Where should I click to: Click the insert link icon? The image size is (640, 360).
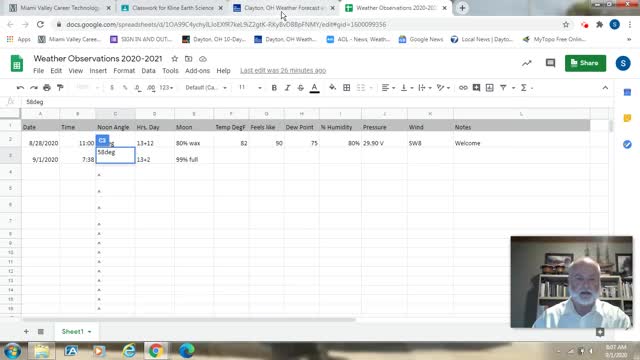[x=463, y=88]
